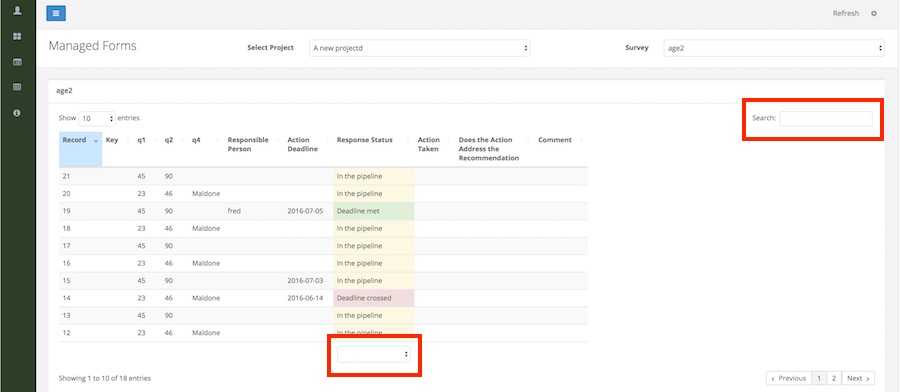Viewport: 900px width, 392px height.
Task: Sort by the q4 column header
Action: (x=206, y=149)
